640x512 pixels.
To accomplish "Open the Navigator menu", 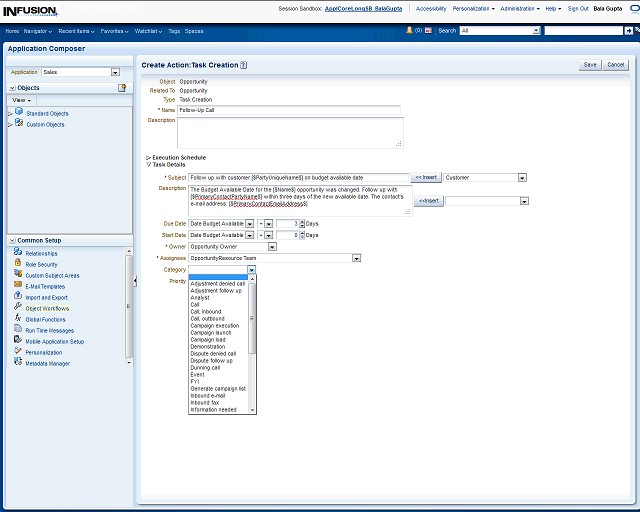I will 38,31.
